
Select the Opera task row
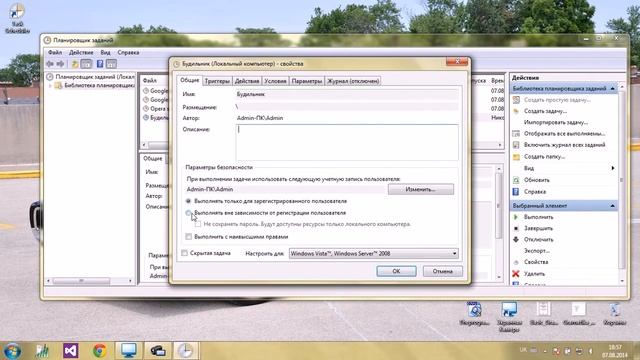pos(156,109)
